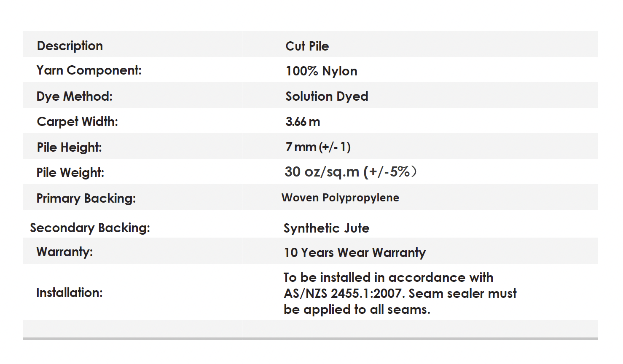Select the Primary Backing label
Image resolution: width=623 pixels, height=364 pixels.
tap(86, 198)
